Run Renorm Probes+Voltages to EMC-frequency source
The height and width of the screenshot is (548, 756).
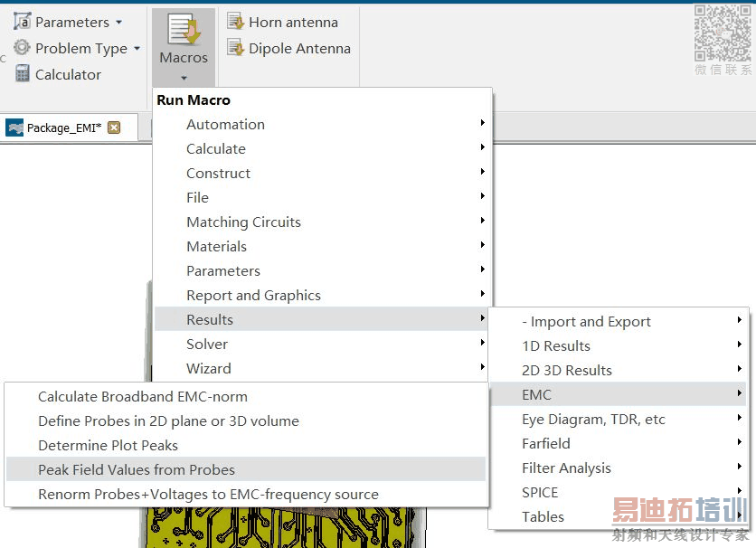pos(246,495)
